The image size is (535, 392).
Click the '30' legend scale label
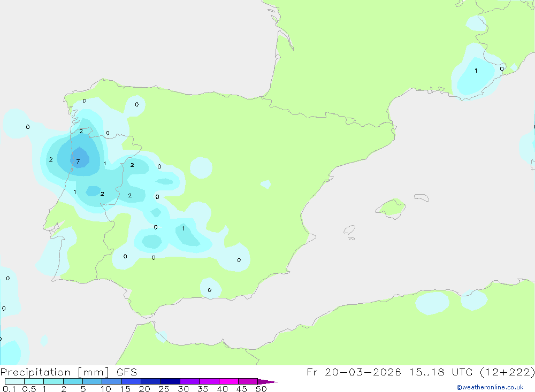(x=183, y=389)
